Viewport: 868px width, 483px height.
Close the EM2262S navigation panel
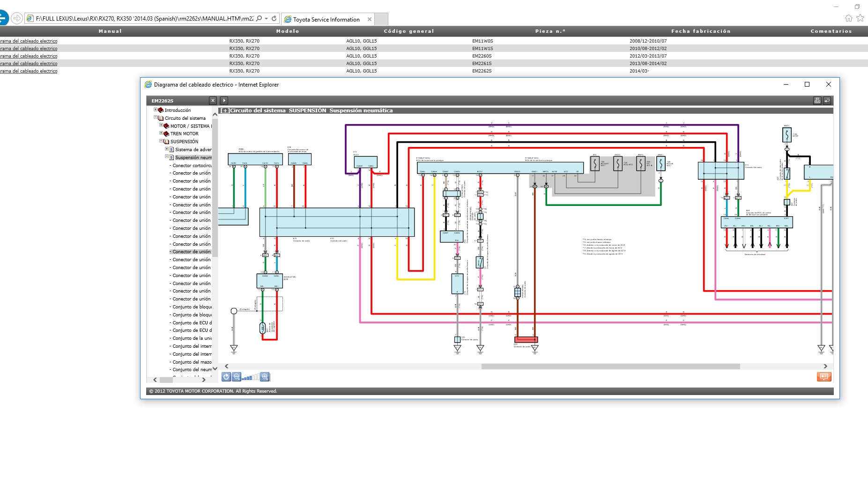[x=213, y=101]
